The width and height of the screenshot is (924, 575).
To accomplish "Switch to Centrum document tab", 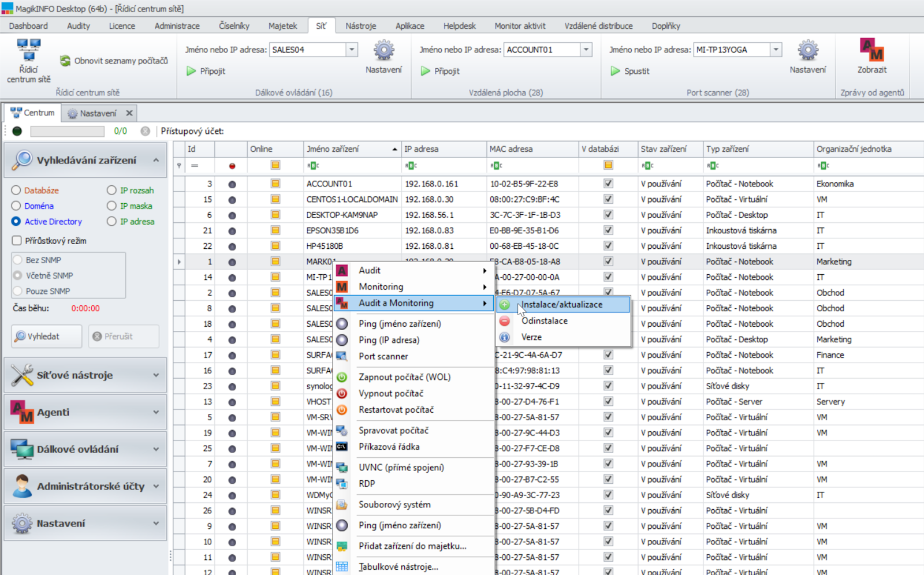I will tap(33, 113).
